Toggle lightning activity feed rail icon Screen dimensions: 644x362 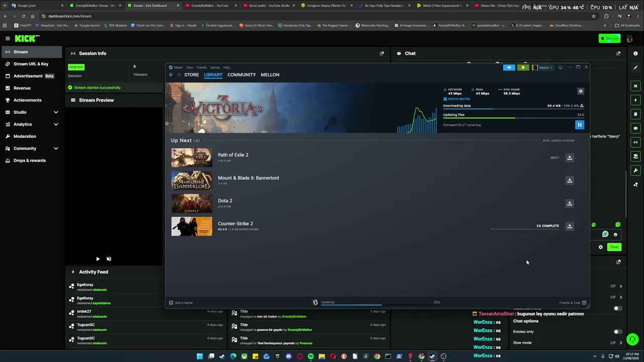pos(635,100)
